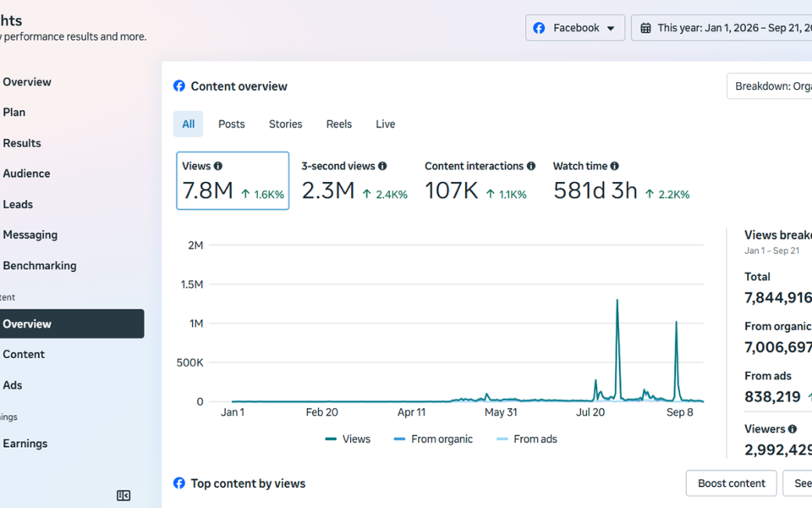Click the Jan 1 – Sep 21 breakdown date
This screenshot has height=508, width=812.
pos(772,251)
